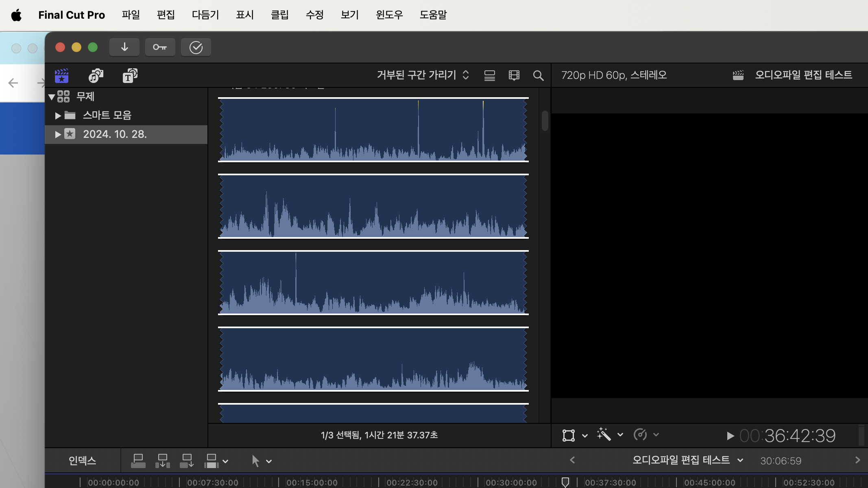This screenshot has width=868, height=488.
Task: Click the viewer timecode display
Action: (787, 436)
